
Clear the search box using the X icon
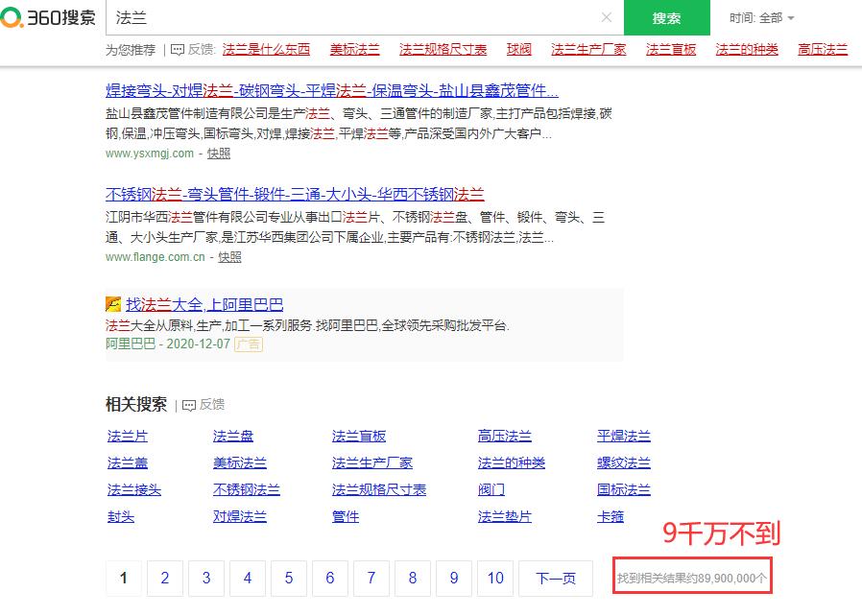[607, 18]
